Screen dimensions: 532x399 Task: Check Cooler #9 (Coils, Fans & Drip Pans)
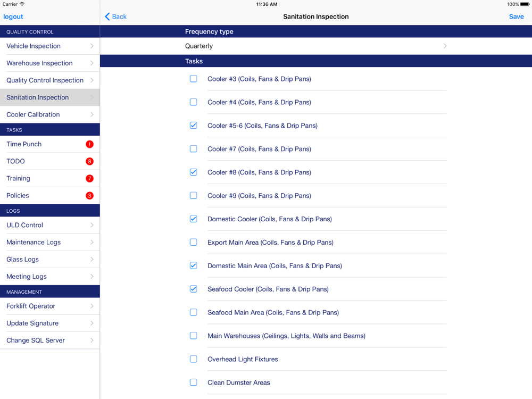coord(194,196)
